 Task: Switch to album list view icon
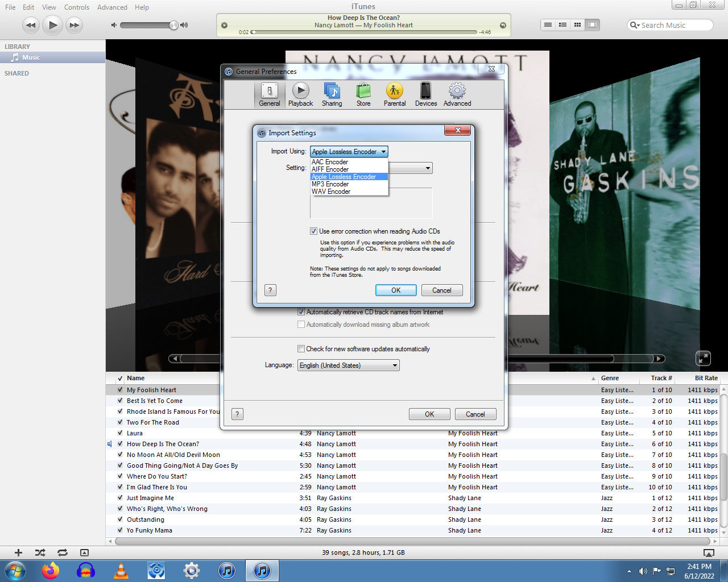point(562,25)
